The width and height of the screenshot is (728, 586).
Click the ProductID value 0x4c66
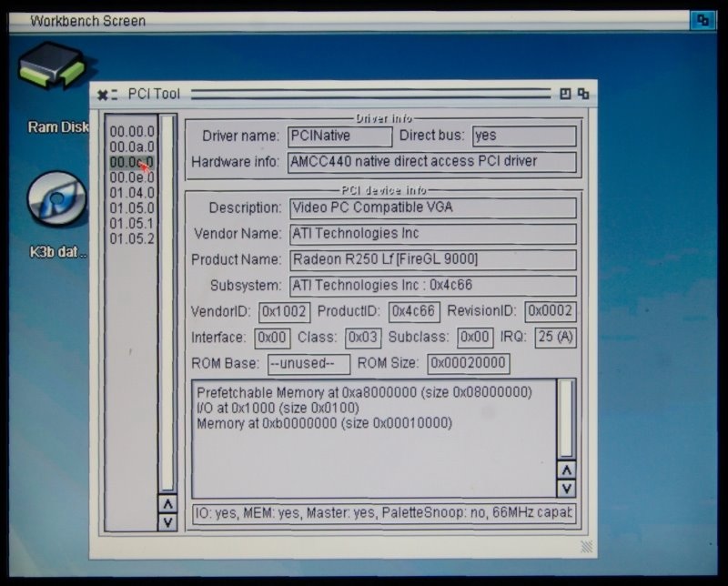tap(414, 311)
